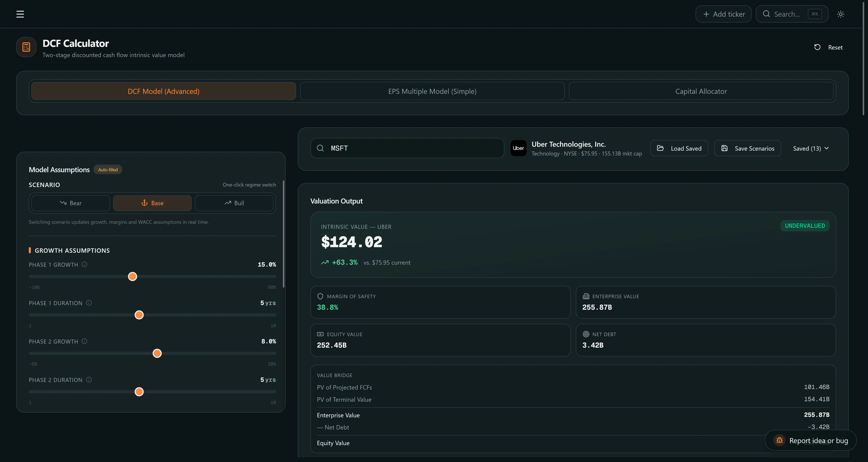Click the Technology · NYSE company details line
The image size is (868, 462).
pos(587,154)
